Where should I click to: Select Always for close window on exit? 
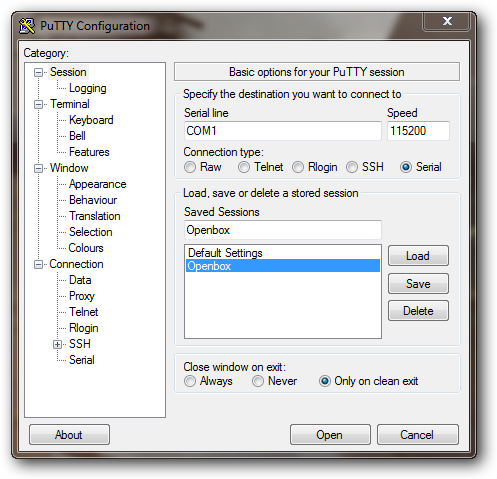pyautogui.click(x=190, y=381)
